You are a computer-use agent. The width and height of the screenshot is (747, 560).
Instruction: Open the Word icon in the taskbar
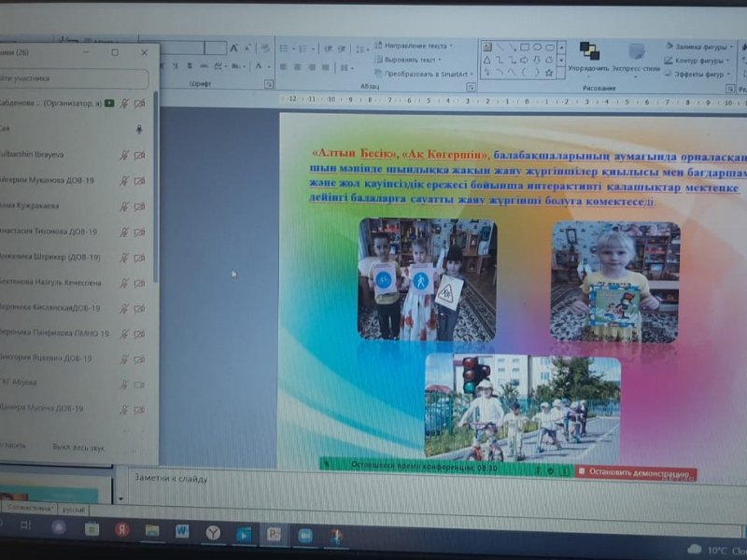coord(181,531)
